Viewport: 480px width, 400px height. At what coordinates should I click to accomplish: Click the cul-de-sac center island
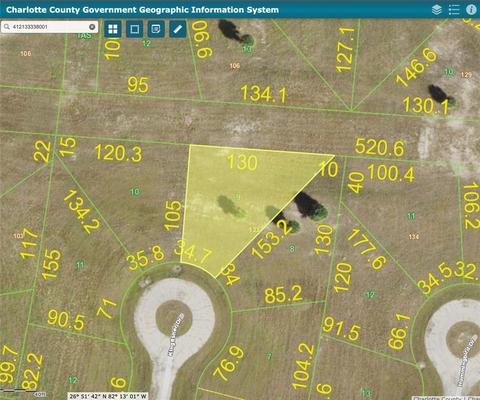pos(174,318)
